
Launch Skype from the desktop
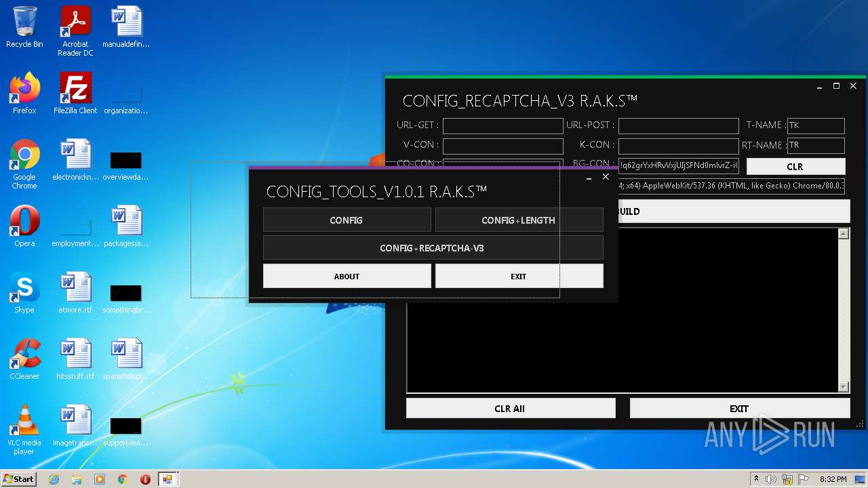(24, 293)
